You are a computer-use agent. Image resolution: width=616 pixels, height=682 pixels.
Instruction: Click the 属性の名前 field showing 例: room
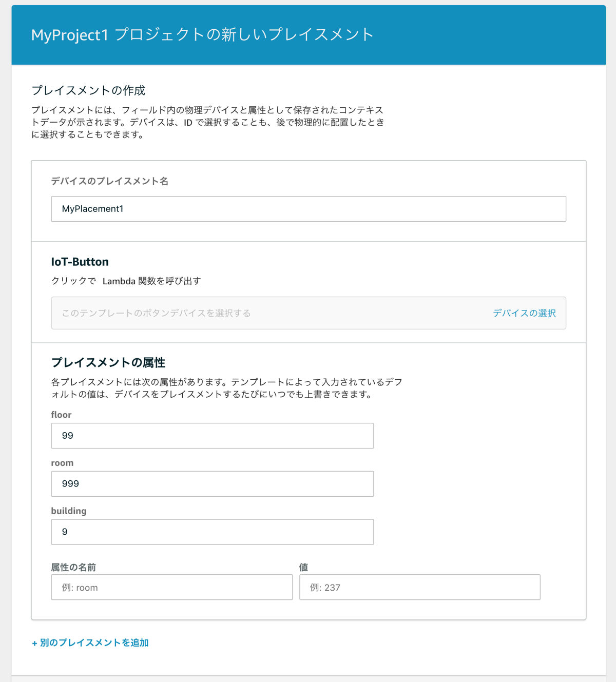171,587
